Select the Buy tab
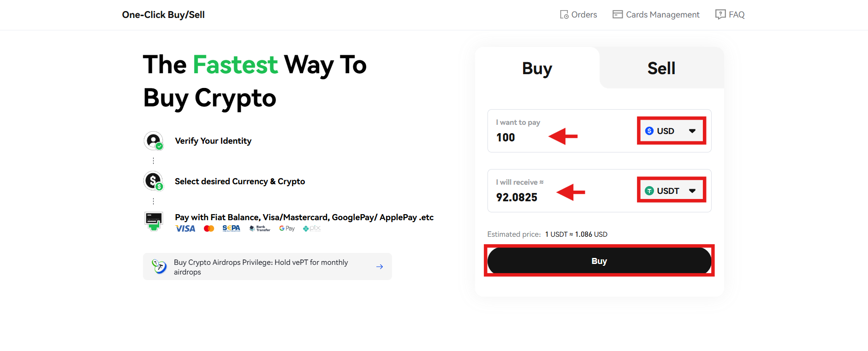 (x=536, y=68)
